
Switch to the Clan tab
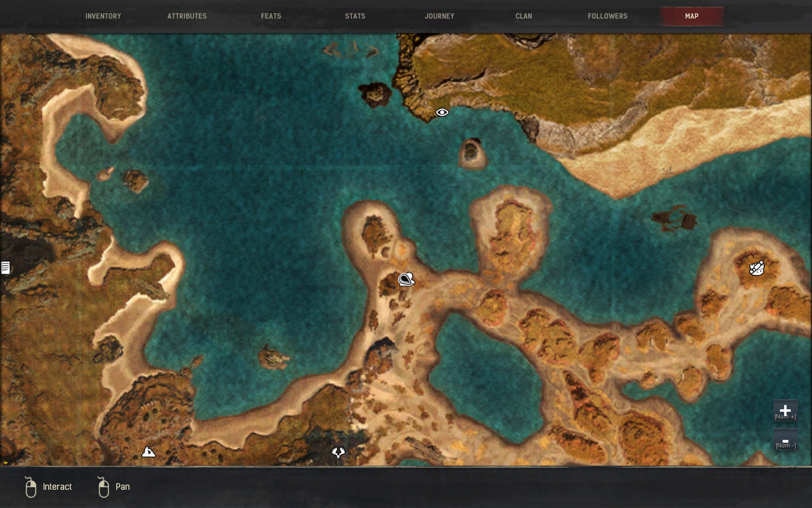click(x=524, y=16)
